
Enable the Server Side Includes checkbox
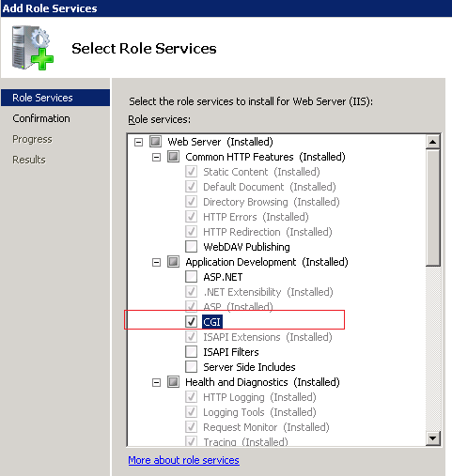pyautogui.click(x=191, y=367)
